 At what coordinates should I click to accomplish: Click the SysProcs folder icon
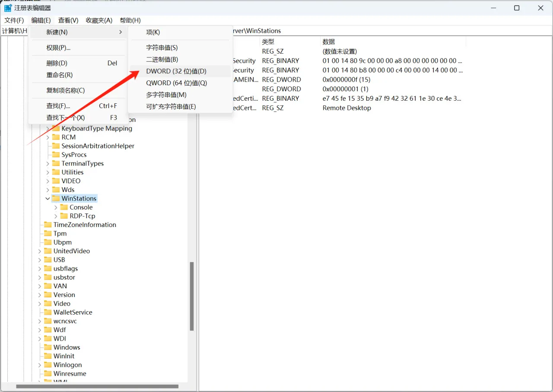click(56, 154)
